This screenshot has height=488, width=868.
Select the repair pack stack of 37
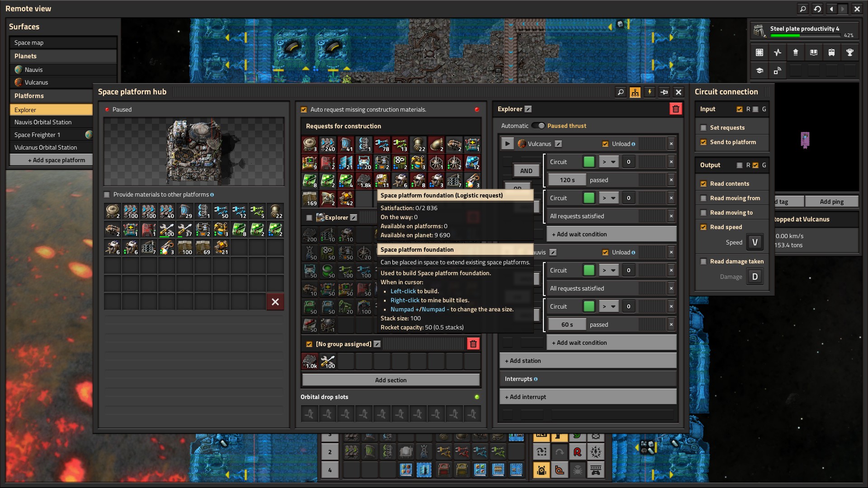point(185,230)
